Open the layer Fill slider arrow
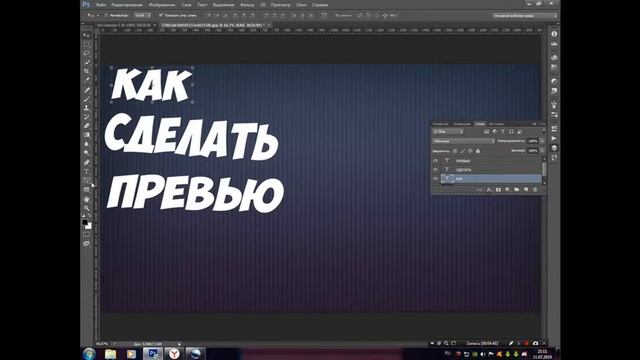 (542, 151)
